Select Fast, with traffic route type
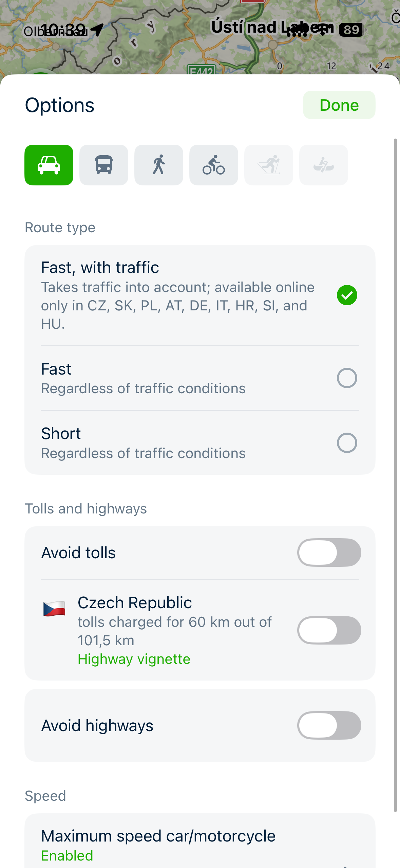 click(x=200, y=295)
